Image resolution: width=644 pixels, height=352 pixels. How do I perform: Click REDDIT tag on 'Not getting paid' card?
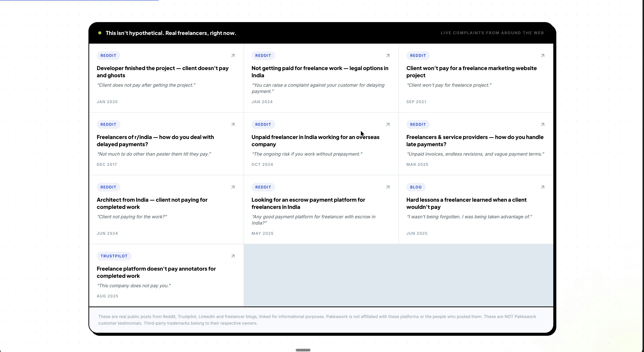pos(263,56)
